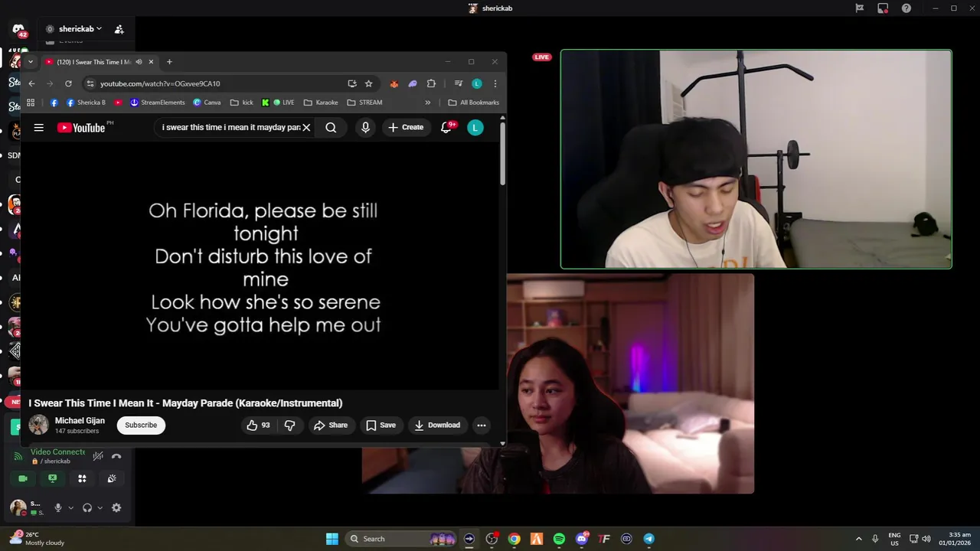Open more actions ellipsis under video

pos(482,425)
